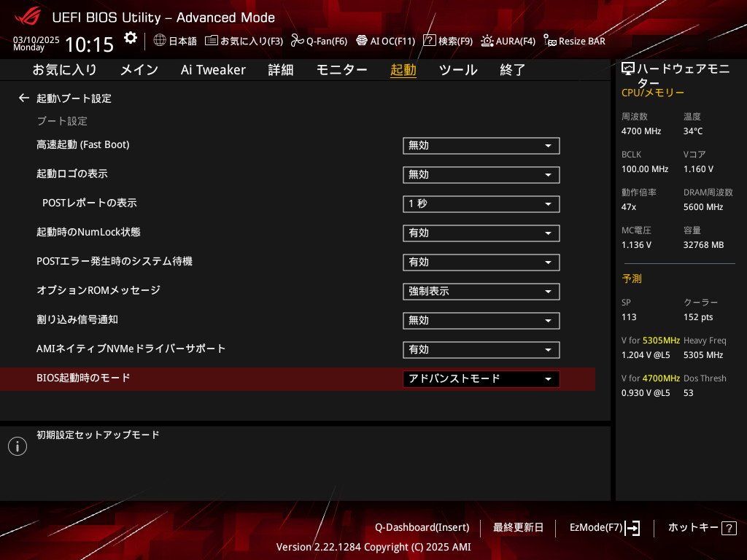Open the 終了 tab

513,69
